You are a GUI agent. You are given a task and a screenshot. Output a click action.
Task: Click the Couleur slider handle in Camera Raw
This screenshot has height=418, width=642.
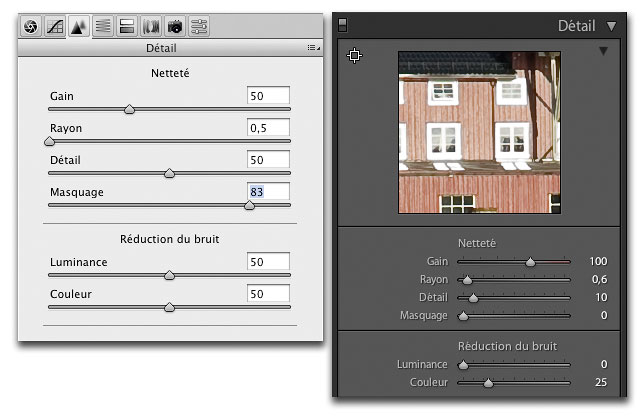point(169,307)
